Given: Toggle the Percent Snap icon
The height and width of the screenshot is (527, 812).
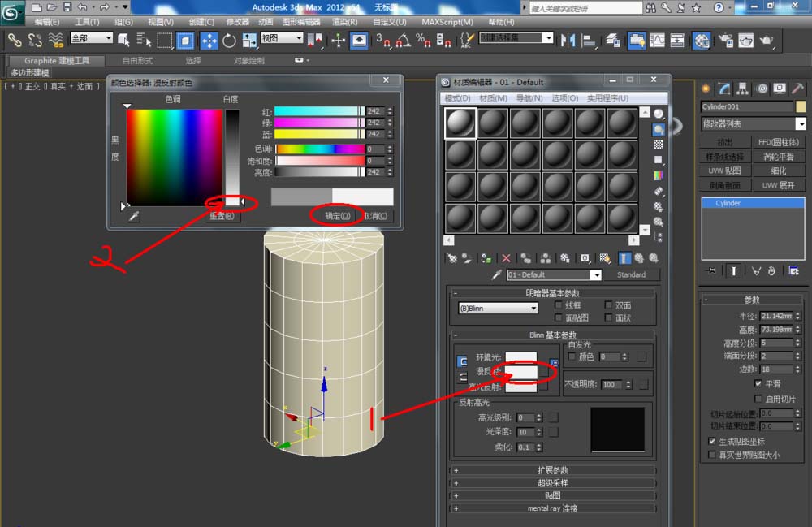Looking at the screenshot, I should coord(422,41).
